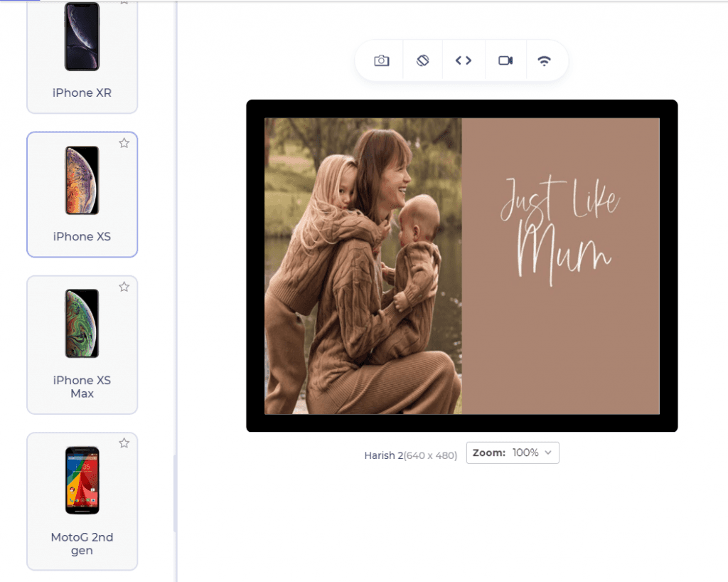Viewport: 728px width, 582px height.
Task: Start screen recording with the video icon
Action: click(x=505, y=60)
